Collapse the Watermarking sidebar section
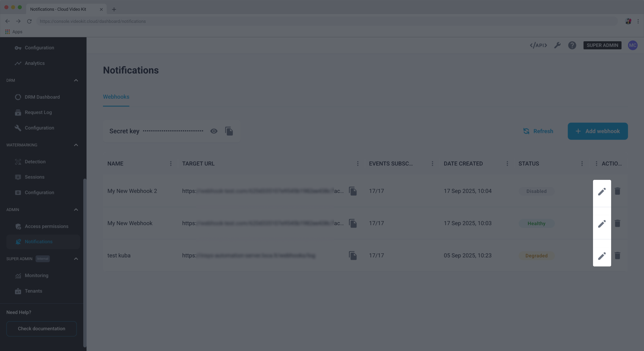644x351 pixels. tap(76, 145)
